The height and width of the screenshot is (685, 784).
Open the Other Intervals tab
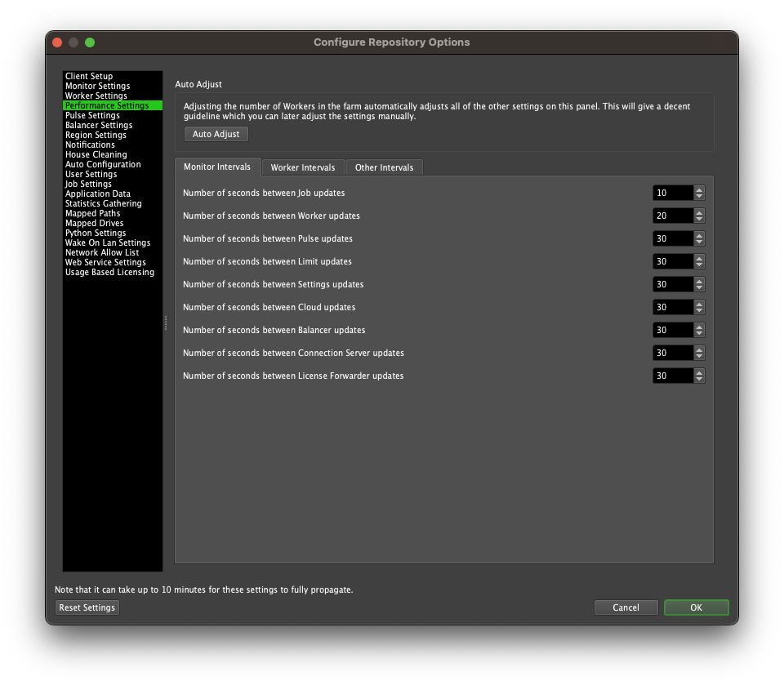(384, 167)
